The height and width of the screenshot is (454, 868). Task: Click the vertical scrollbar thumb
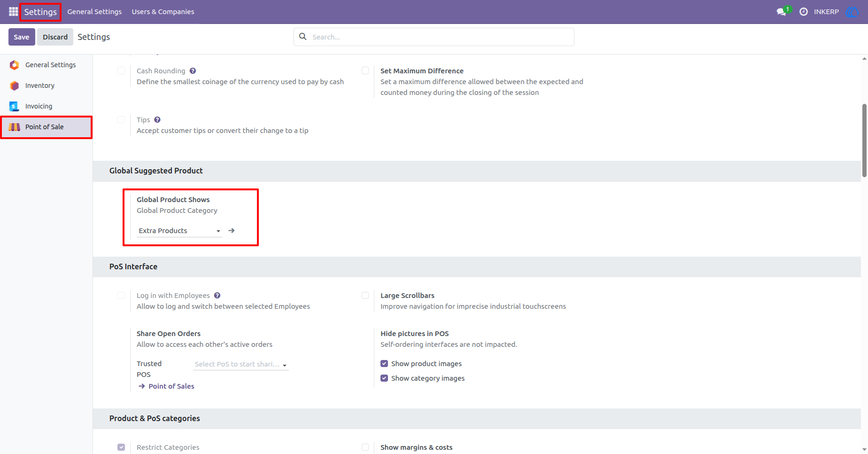point(864,140)
